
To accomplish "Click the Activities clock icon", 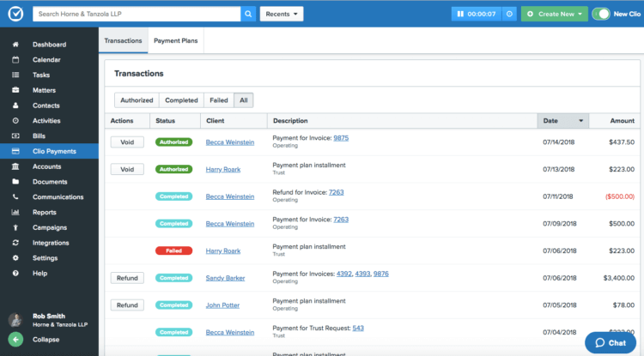I will point(15,121).
